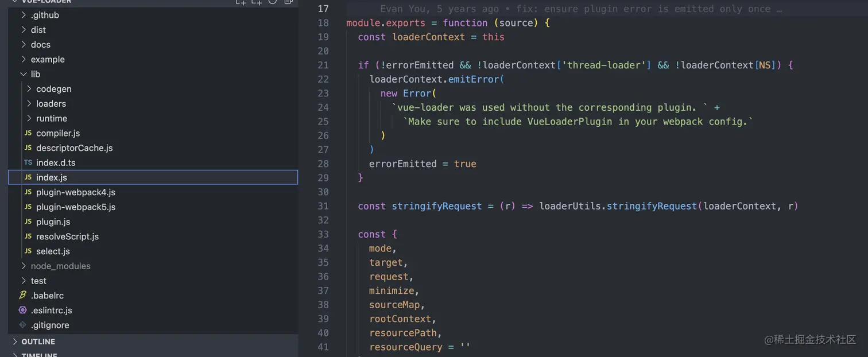Click the 'minimize,' property on line 37
Viewport: 868px width, 357px height.
pos(394,290)
